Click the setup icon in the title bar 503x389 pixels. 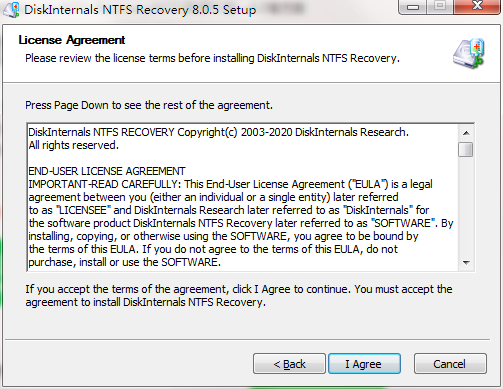pyautogui.click(x=11, y=10)
